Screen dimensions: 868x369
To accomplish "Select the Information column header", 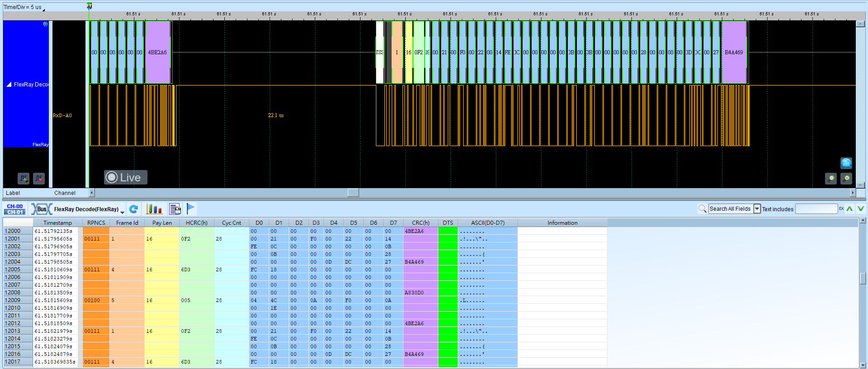I will (x=562, y=222).
